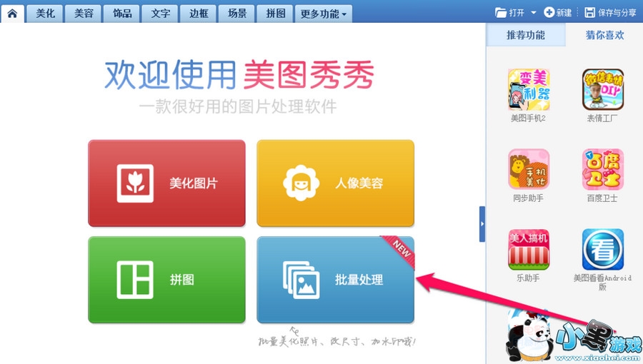The width and height of the screenshot is (643, 364).
Task: Click the 新建 plus icon
Action: point(549,12)
